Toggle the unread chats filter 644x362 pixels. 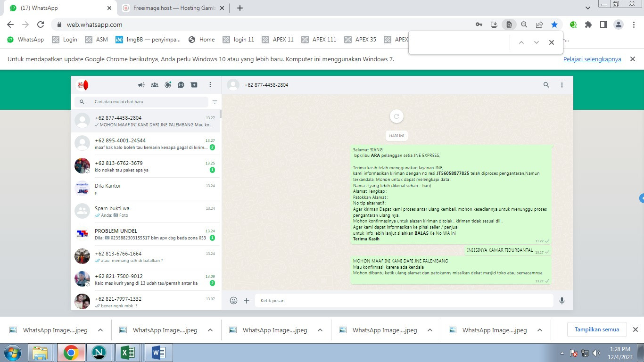point(215,102)
